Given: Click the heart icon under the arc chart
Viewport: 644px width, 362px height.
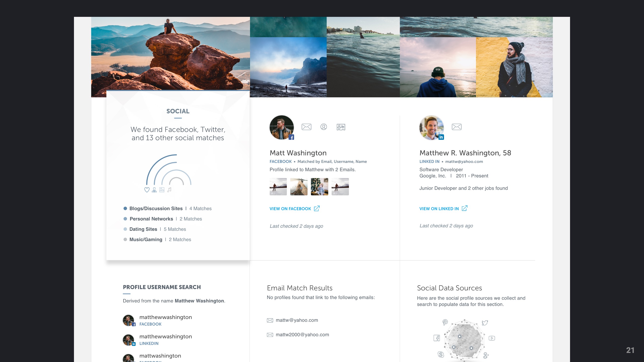Looking at the screenshot, I should 147,190.
